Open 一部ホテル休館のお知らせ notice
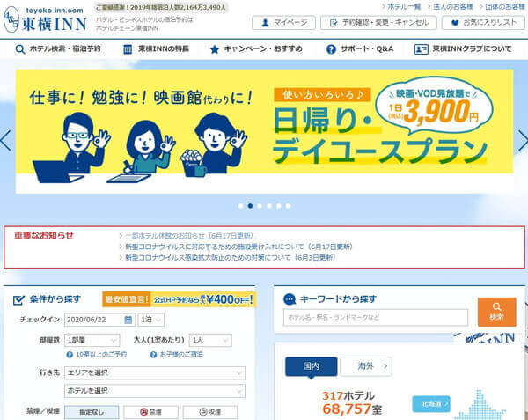Image resolution: width=528 pixels, height=420 pixels. click(x=190, y=236)
